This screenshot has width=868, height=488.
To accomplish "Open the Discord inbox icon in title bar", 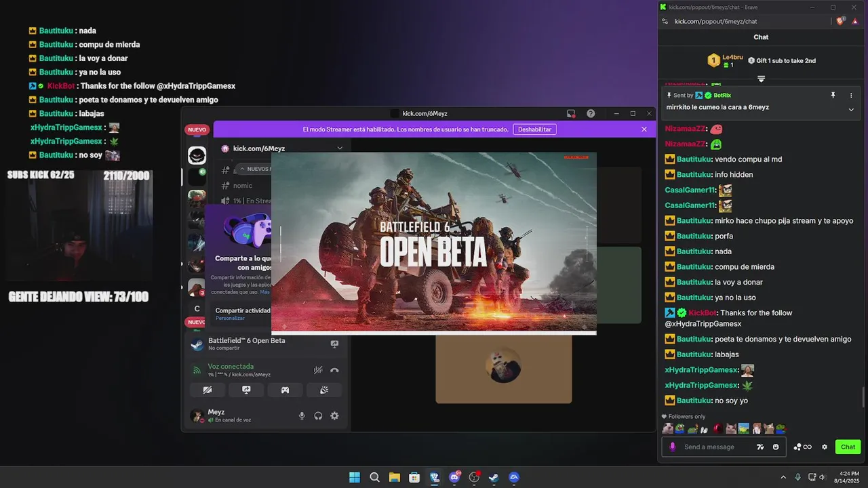I will click(571, 114).
